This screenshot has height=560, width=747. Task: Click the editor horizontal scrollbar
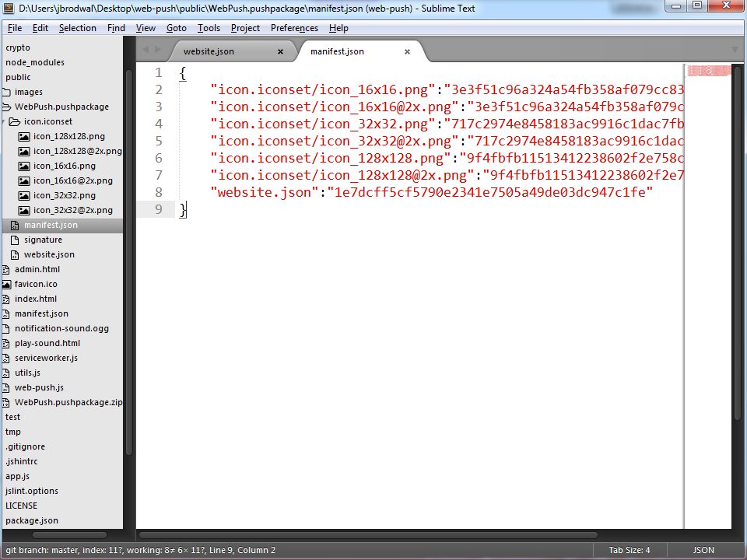[368, 535]
